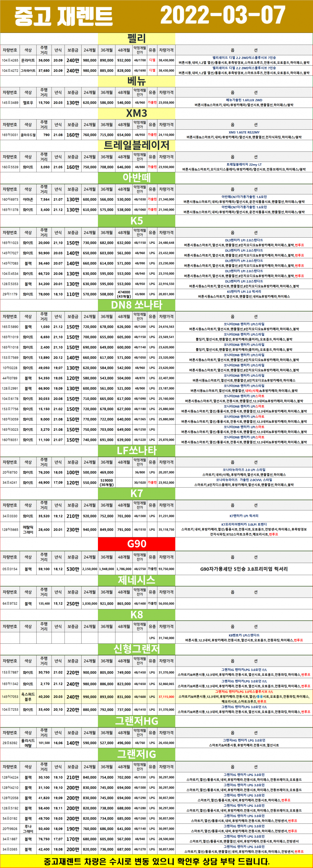Screen dimensions: 313x868
Task: Click the option text 'K7렌터카 LPI 럭셔리'
Action: [x=244, y=516]
